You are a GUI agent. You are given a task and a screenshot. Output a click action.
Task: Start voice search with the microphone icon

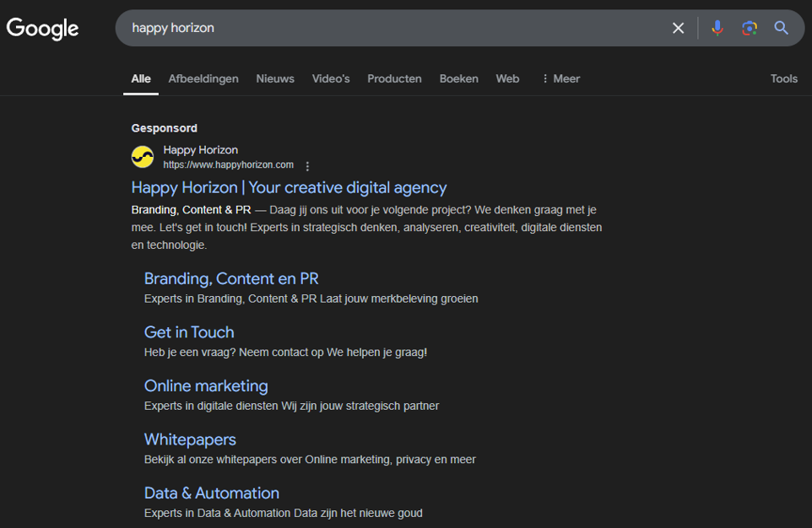(717, 28)
